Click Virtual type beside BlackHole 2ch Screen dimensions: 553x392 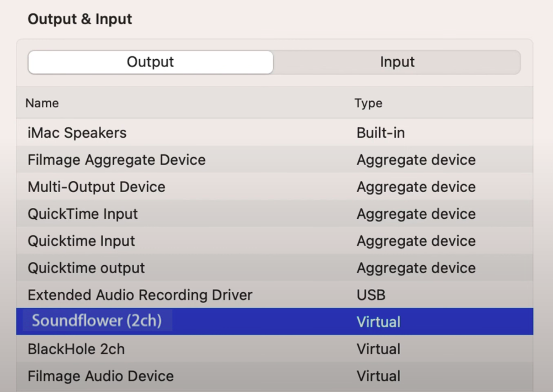pyautogui.click(x=378, y=349)
